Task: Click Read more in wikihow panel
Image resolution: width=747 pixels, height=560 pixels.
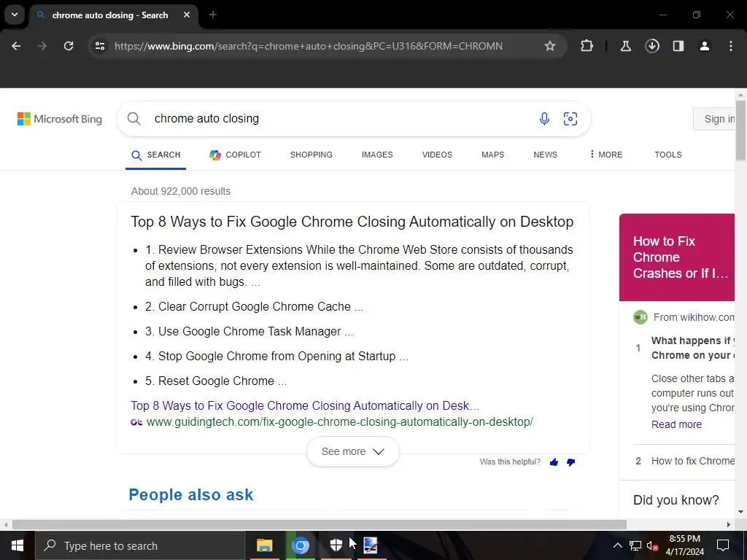Action: (x=676, y=424)
